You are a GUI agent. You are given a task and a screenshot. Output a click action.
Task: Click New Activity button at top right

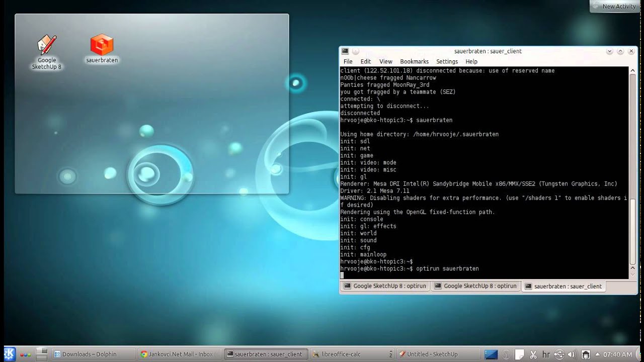click(x=615, y=6)
